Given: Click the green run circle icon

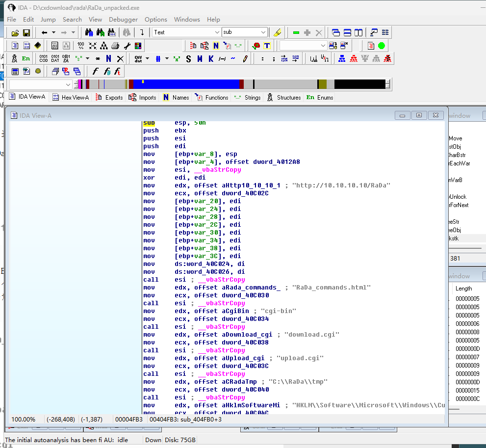Looking at the screenshot, I should click(x=382, y=46).
